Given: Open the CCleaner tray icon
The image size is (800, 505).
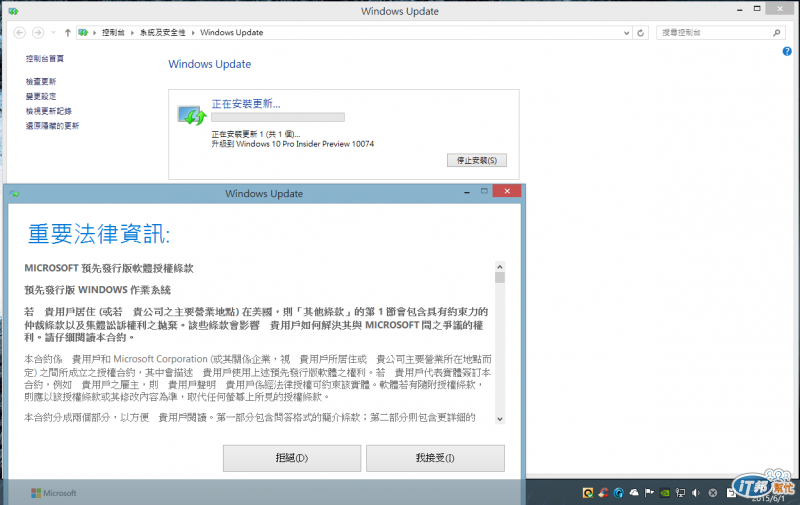Looking at the screenshot, I should point(604,493).
